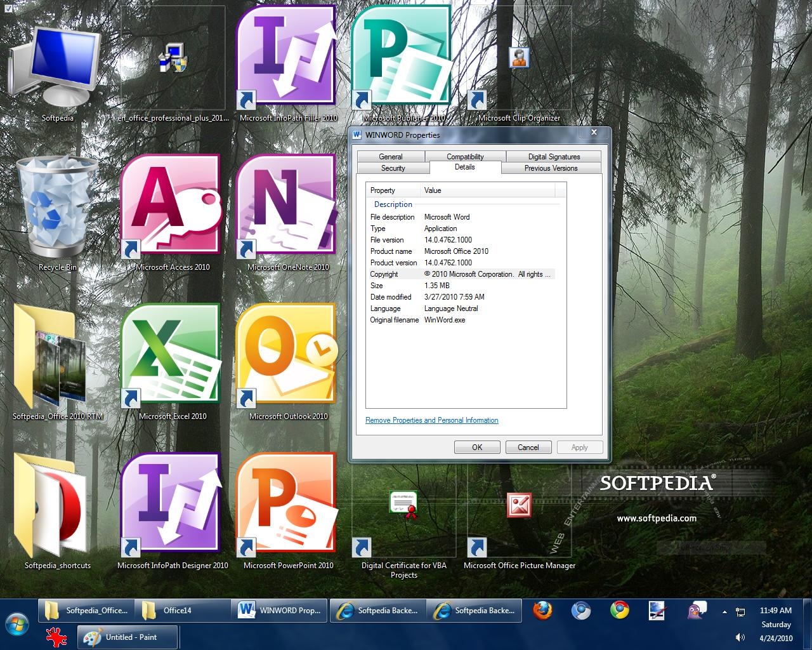The height and width of the screenshot is (650, 812).
Task: Go to the Previous Versions tab
Action: coord(551,168)
